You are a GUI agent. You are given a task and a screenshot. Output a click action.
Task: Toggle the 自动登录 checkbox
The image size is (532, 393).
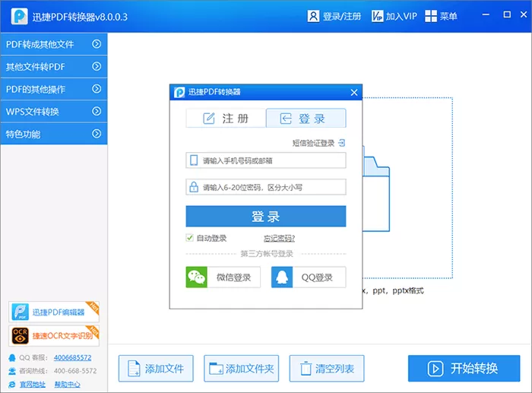(x=190, y=238)
